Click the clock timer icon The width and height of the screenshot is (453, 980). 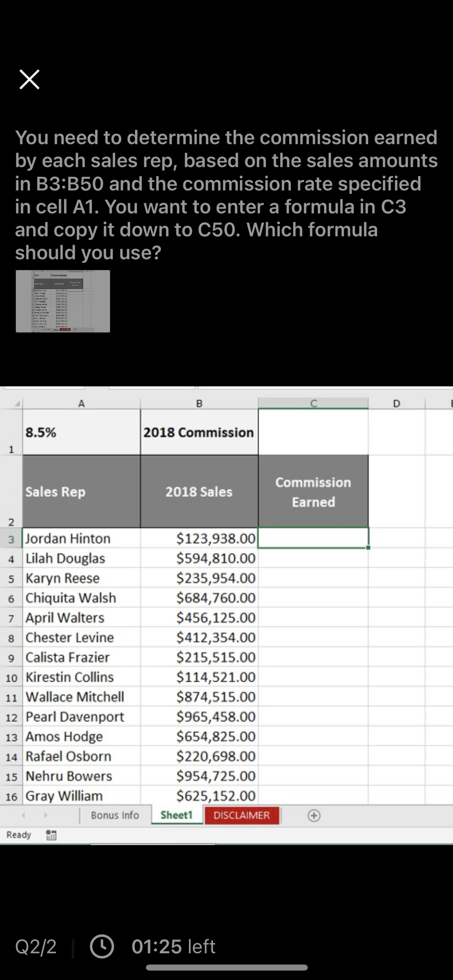pyautogui.click(x=102, y=947)
